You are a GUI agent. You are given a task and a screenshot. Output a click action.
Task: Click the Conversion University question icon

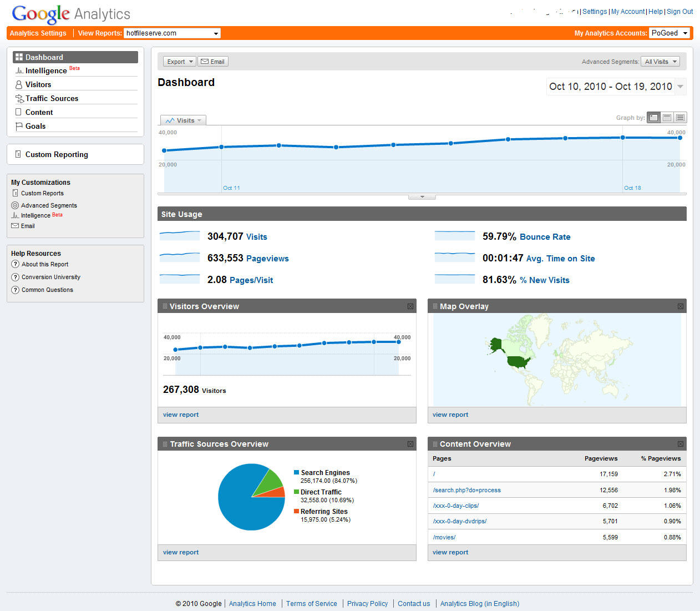[16, 277]
